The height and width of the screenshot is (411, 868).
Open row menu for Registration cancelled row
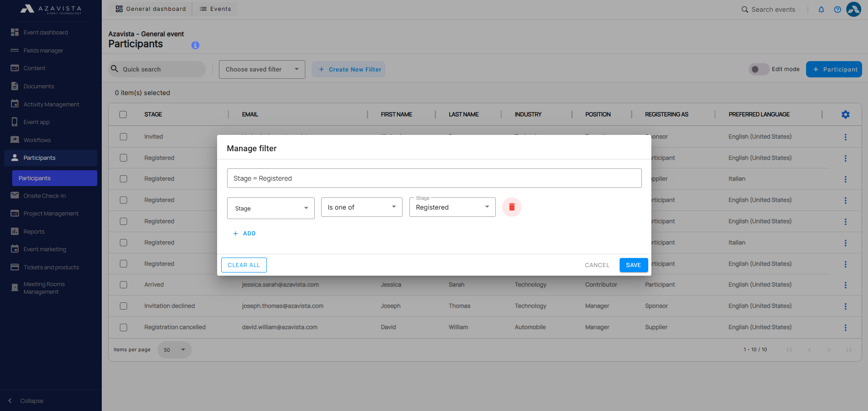click(x=845, y=328)
